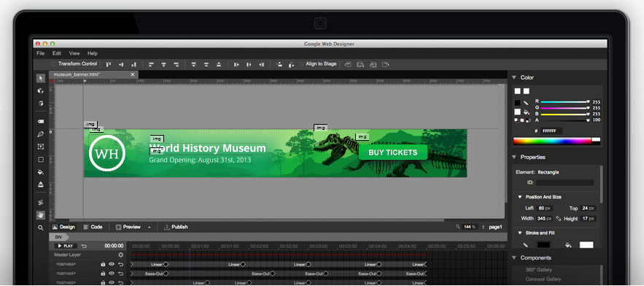Select the 360° Gallery component
This screenshot has width=644, height=286.
tap(538, 270)
